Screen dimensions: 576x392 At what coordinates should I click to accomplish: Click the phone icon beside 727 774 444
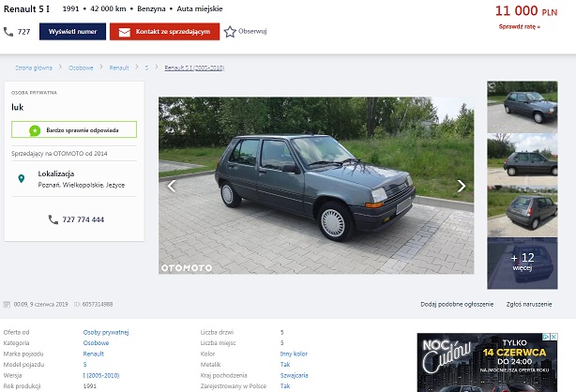pyautogui.click(x=53, y=219)
